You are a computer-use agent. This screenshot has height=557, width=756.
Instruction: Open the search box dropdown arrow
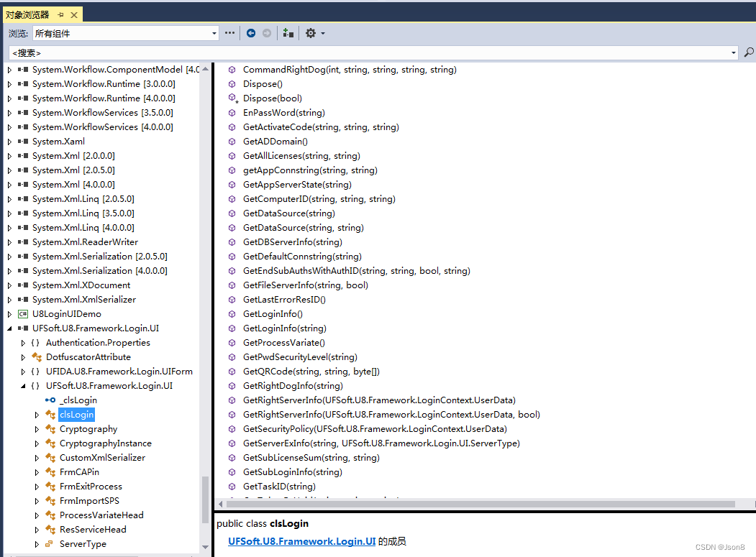[x=734, y=52]
